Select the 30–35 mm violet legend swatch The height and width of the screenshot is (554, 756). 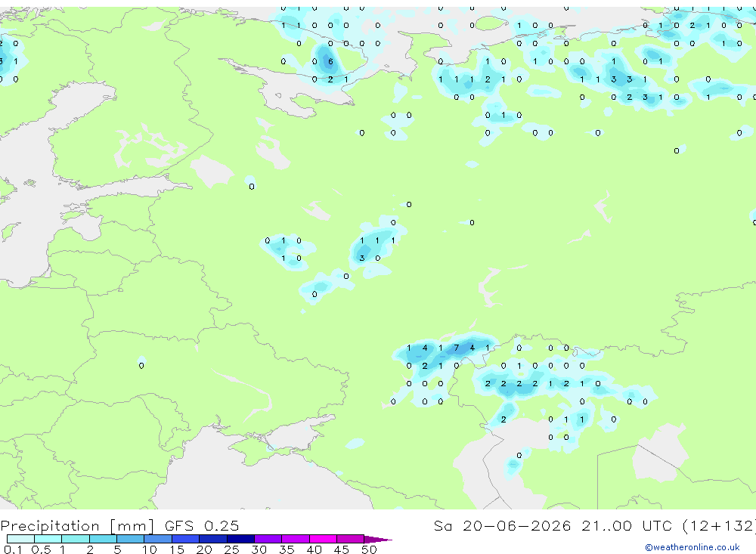point(268,539)
